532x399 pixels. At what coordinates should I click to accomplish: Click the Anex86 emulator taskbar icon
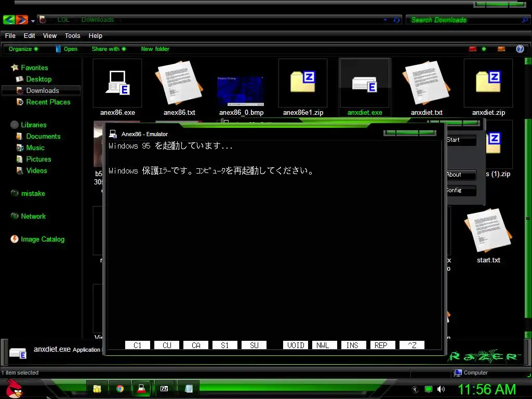coord(142,389)
